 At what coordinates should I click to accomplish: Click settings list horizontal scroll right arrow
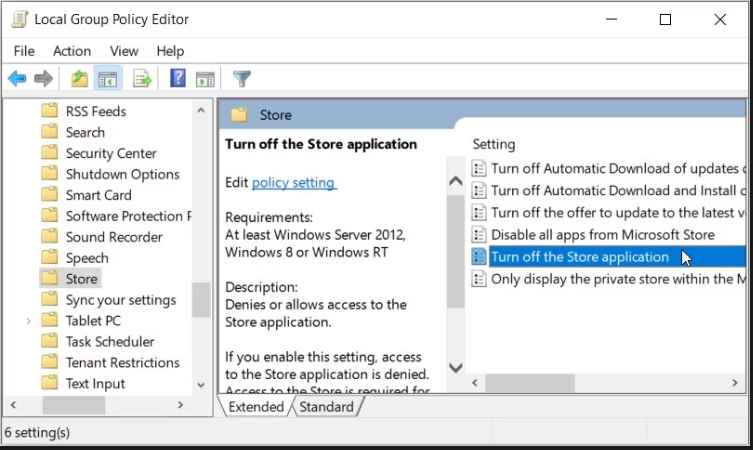coord(735,383)
